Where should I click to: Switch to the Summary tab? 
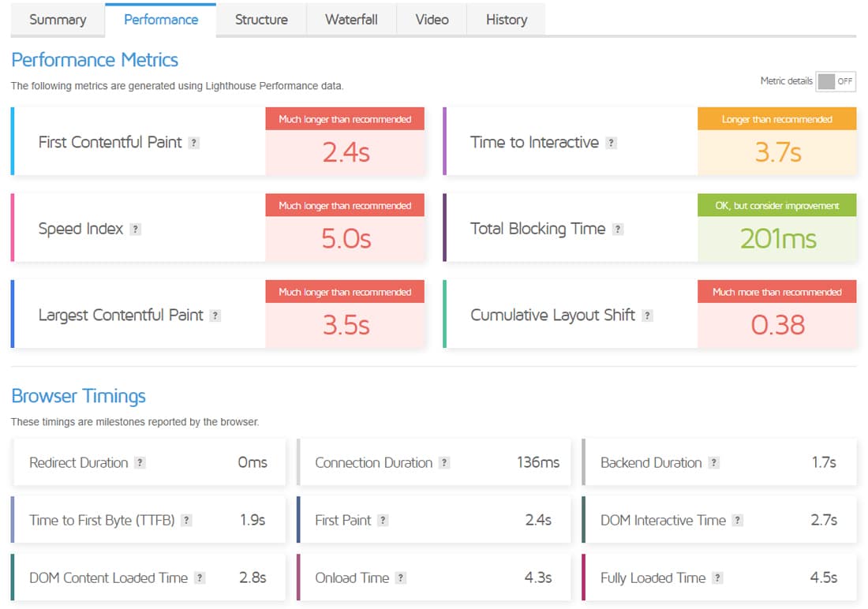tap(57, 20)
